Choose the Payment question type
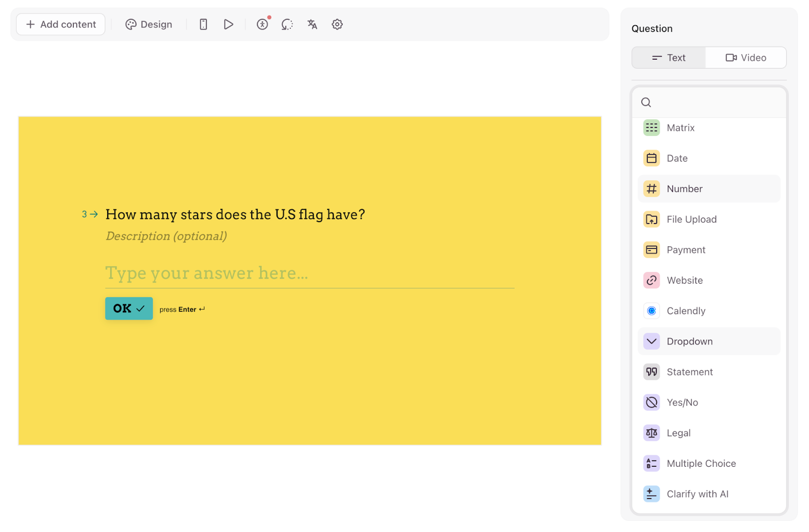This screenshot has height=532, width=809. tap(709, 250)
